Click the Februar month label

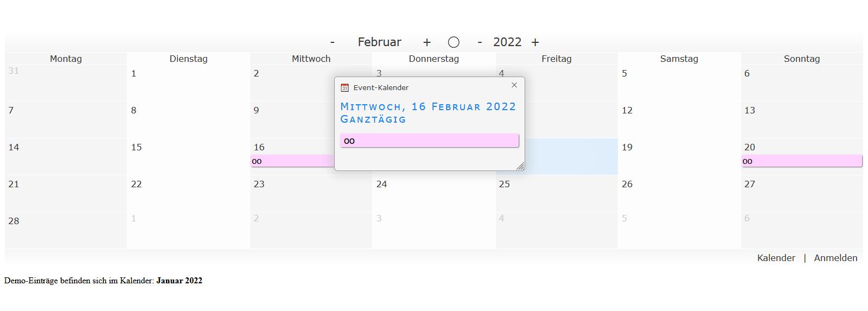point(379,42)
